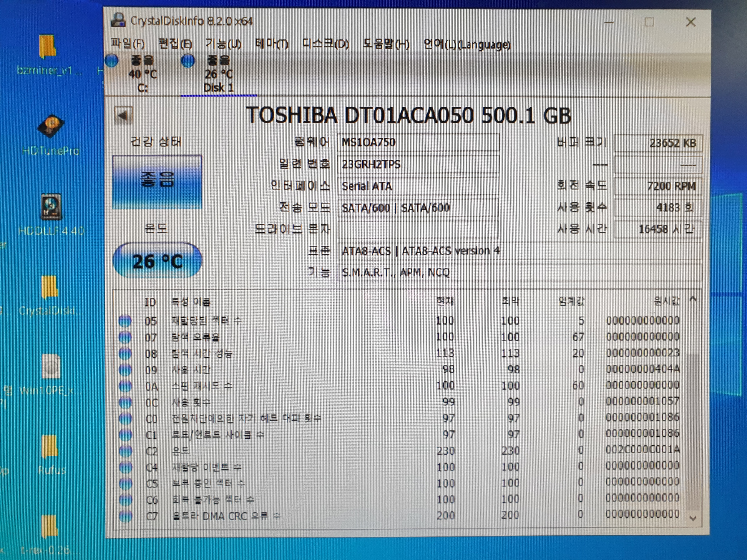This screenshot has height=560, width=747.
Task: Click the empty drive letter field
Action: [418, 229]
